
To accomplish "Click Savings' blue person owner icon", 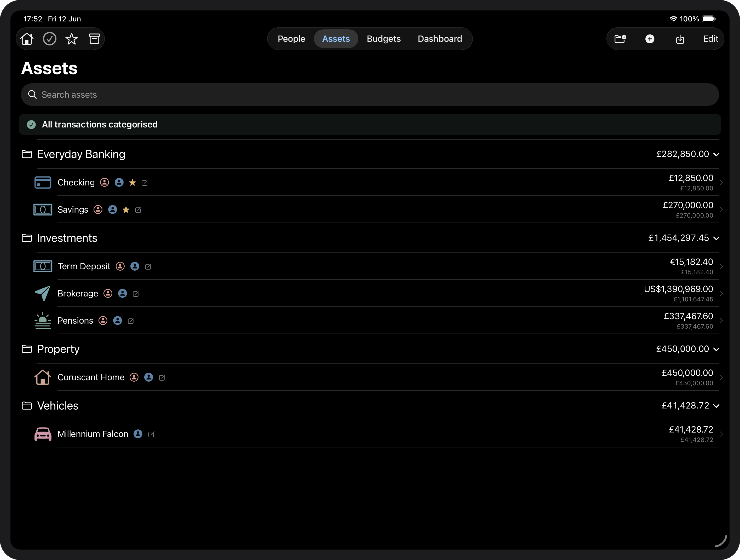I will [x=112, y=210].
